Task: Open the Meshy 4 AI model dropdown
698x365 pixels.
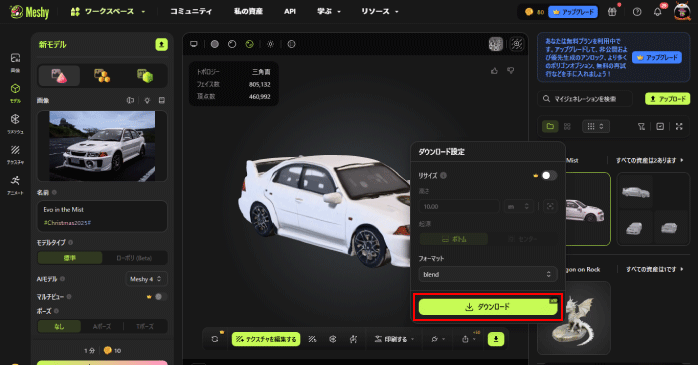Action: coord(146,279)
